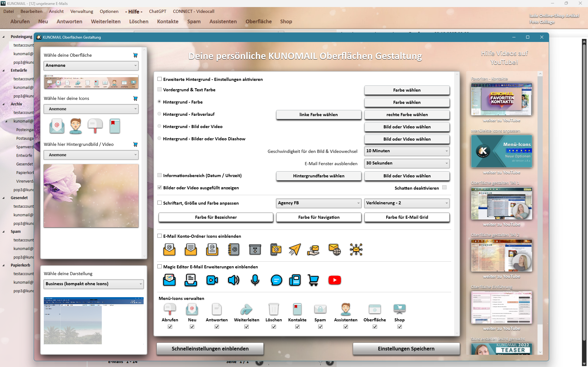This screenshot has height=367, width=588.
Task: Open the Verwaltung menu
Action: coord(81,11)
